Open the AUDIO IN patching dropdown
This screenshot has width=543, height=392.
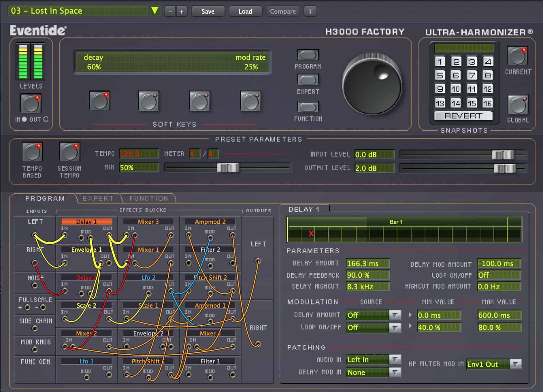pos(395,359)
